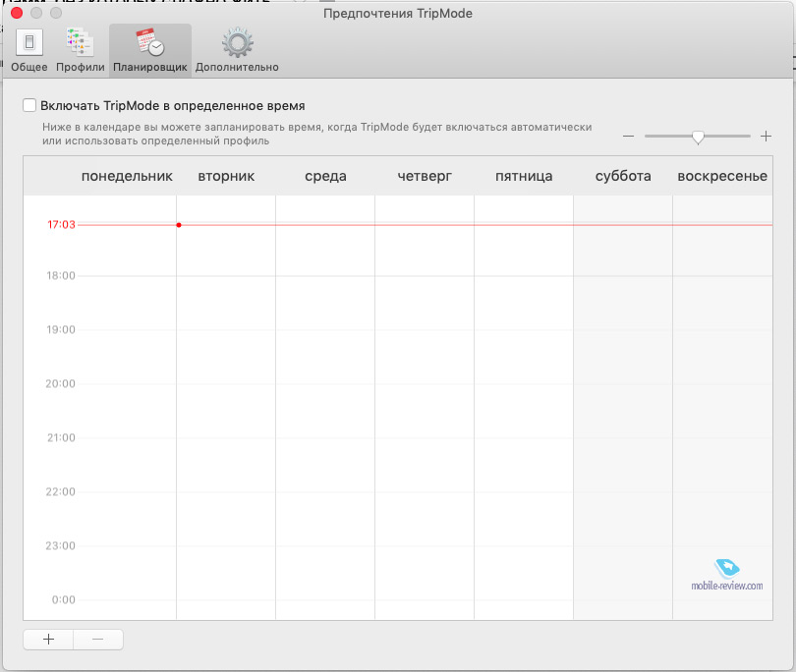
Task: Click the суббота column header
Action: (623, 176)
